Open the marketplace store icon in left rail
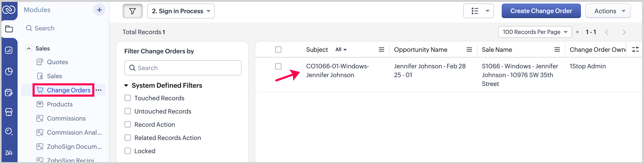The image size is (644, 164). [x=9, y=112]
